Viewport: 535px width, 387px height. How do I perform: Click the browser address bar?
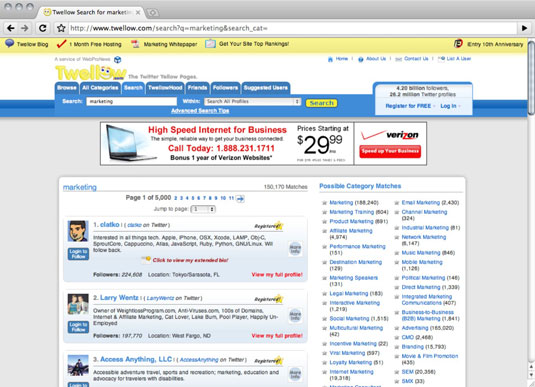pyautogui.click(x=293, y=28)
